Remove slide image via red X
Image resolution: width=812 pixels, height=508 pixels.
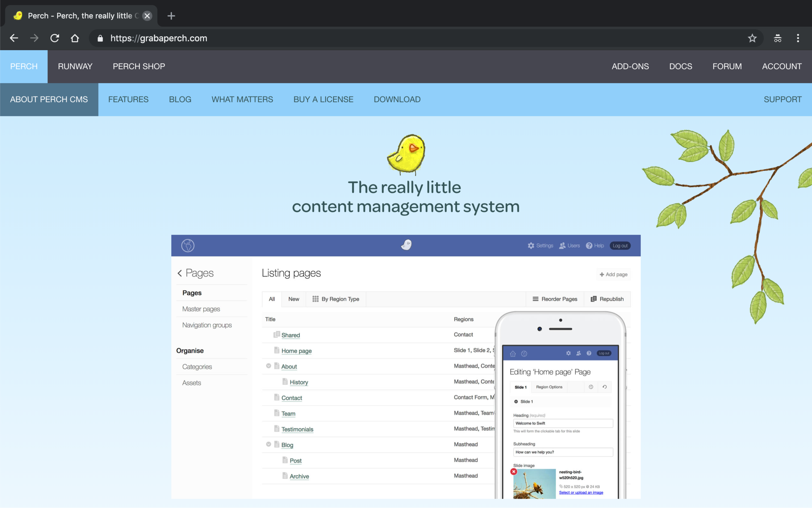click(514, 471)
